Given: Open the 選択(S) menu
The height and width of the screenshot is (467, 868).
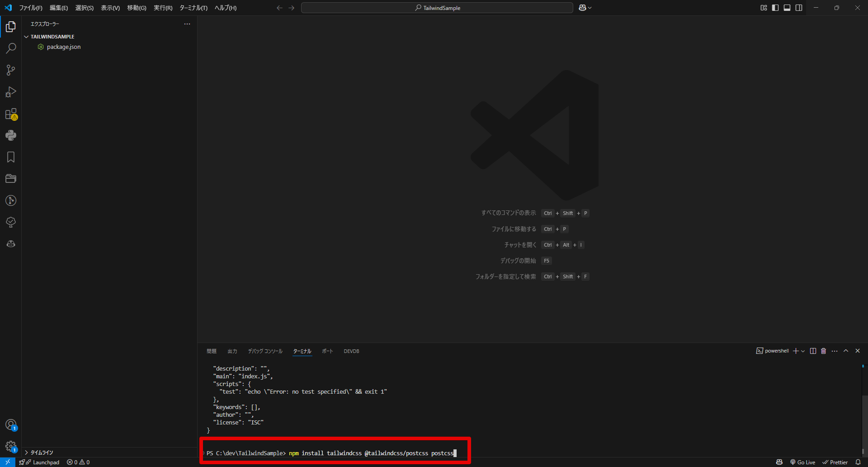Looking at the screenshot, I should pyautogui.click(x=85, y=8).
